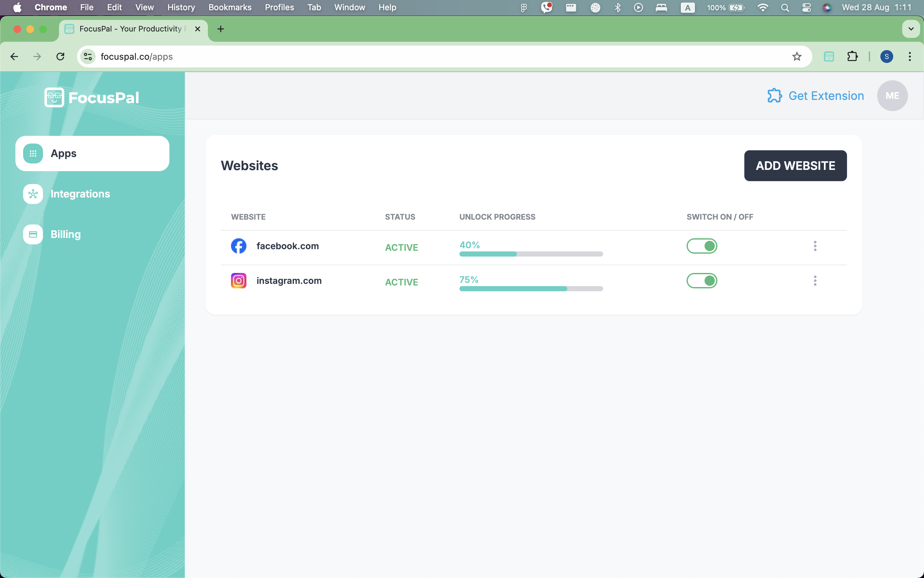Image resolution: width=924 pixels, height=578 pixels.
Task: Open more options for instagram.com row
Action: tap(815, 281)
